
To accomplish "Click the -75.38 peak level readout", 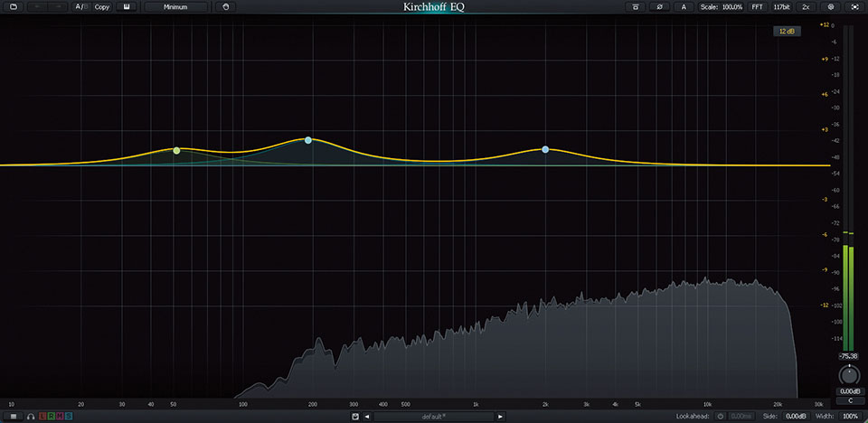I will pyautogui.click(x=848, y=356).
